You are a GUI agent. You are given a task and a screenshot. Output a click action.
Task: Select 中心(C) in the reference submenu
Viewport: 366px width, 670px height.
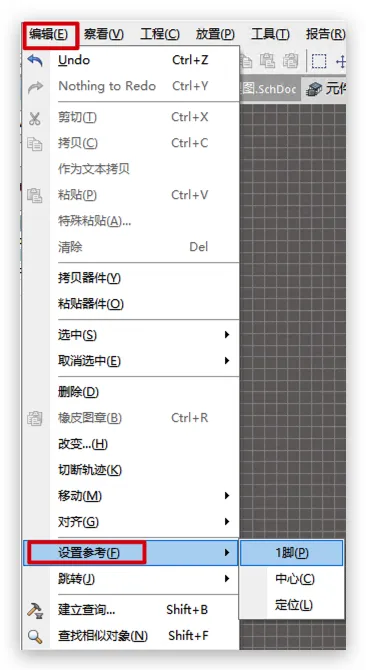pyautogui.click(x=292, y=579)
